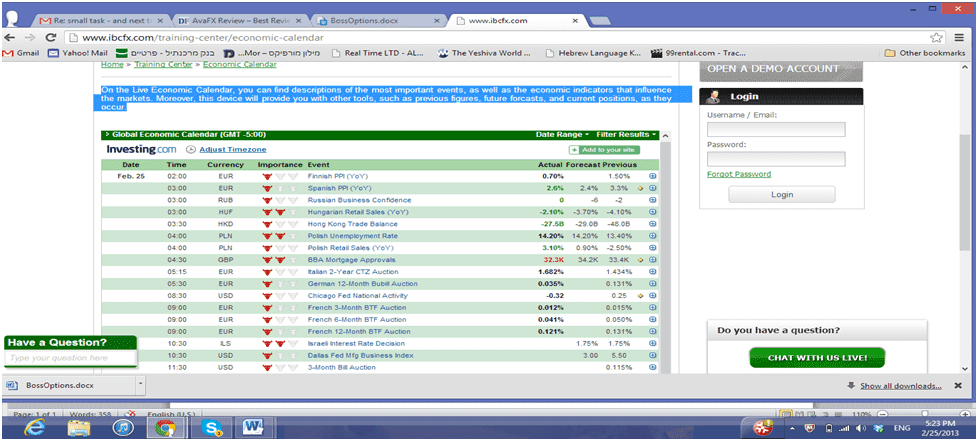This screenshot has height=441, width=978.
Task: Open the Israeli Interest Rate Decision event
Action: coord(356,344)
